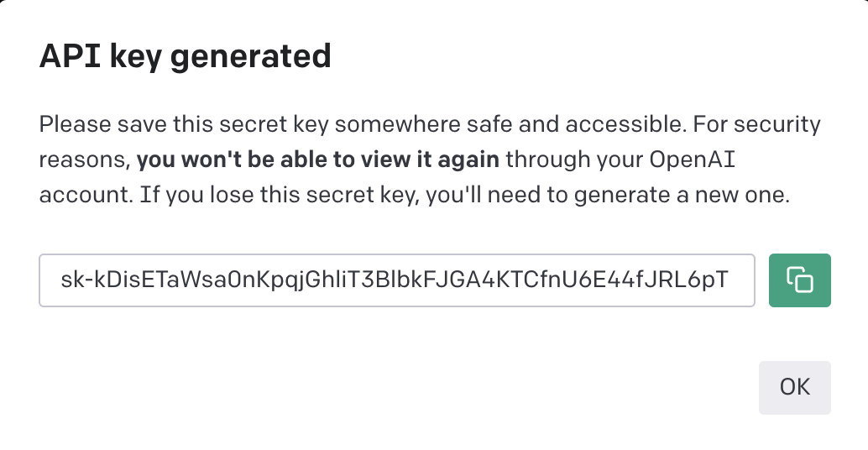This screenshot has height=450, width=868.
Task: Click the "sk-" prefix of the key
Action: 76,280
